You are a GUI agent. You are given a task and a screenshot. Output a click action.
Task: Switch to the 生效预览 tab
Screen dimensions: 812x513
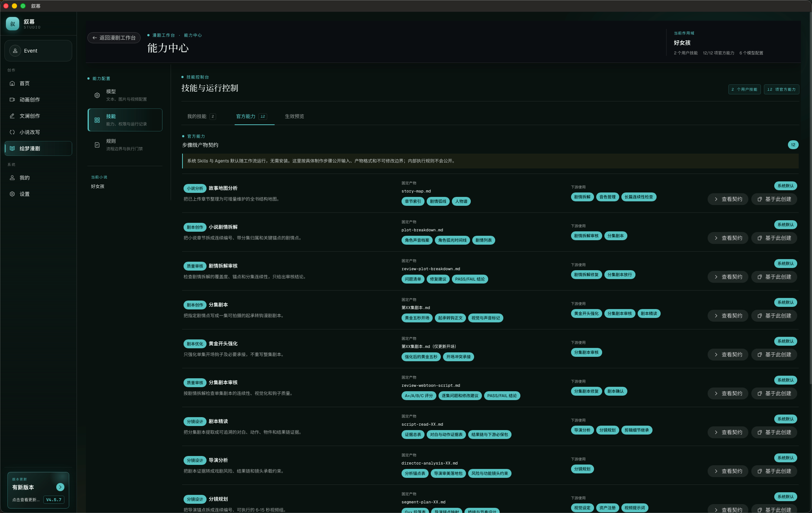295,116
